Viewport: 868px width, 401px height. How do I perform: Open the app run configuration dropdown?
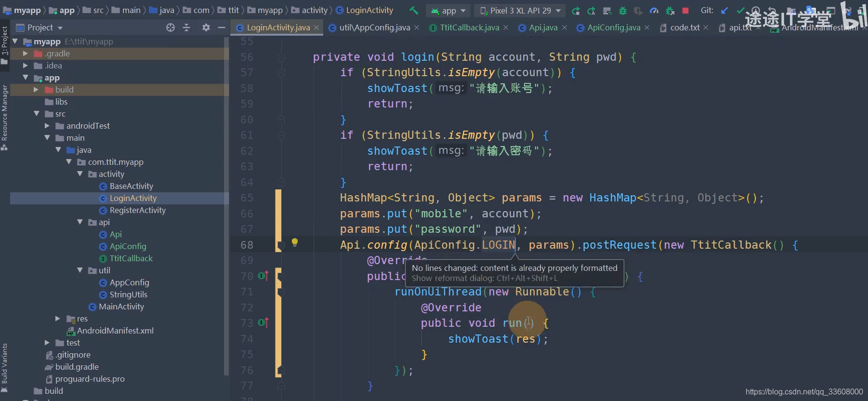tap(449, 11)
